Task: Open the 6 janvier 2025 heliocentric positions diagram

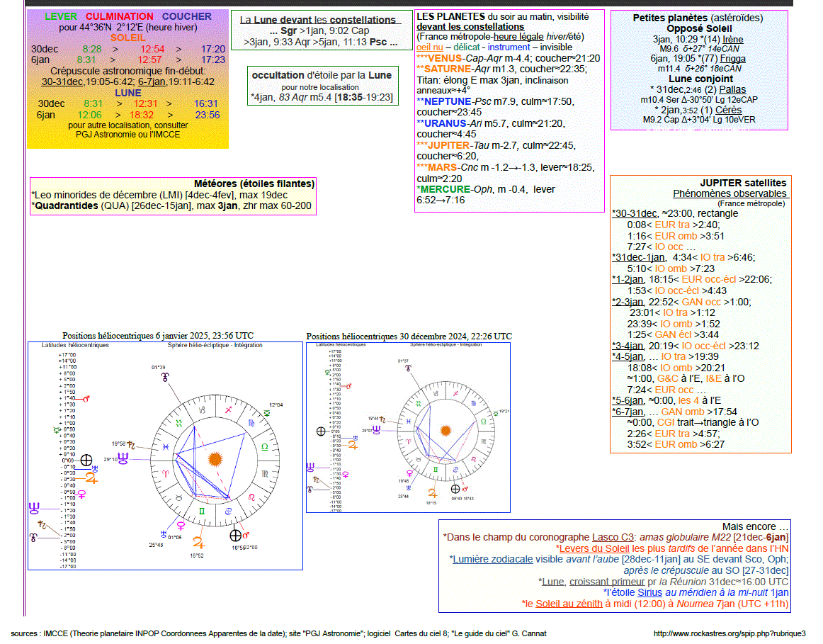Action: pos(165,456)
